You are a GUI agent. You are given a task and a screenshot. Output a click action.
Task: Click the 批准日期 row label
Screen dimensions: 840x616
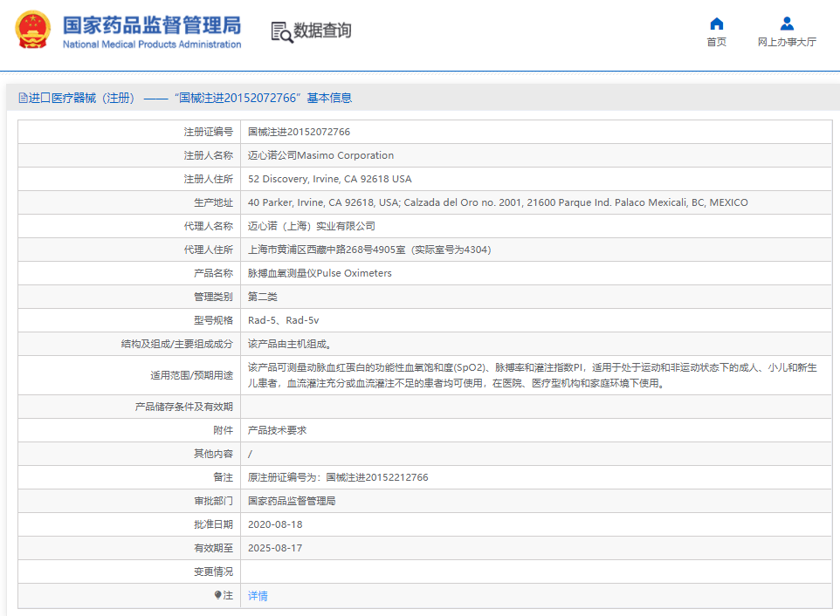[213, 524]
